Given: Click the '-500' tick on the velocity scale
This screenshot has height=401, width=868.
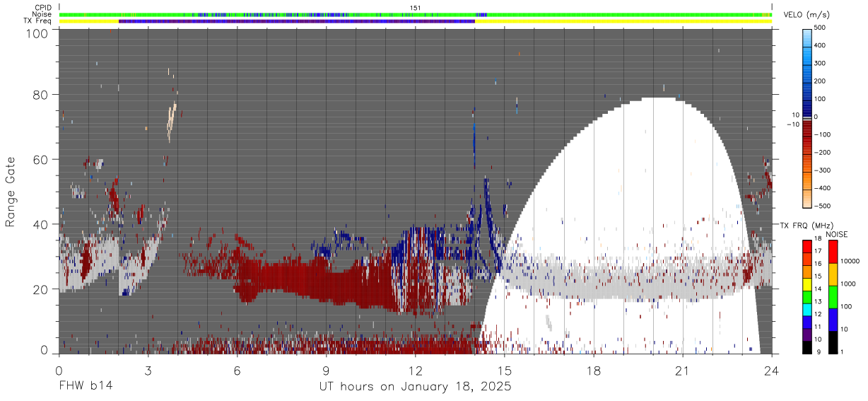Looking at the screenshot, I should click(824, 206).
